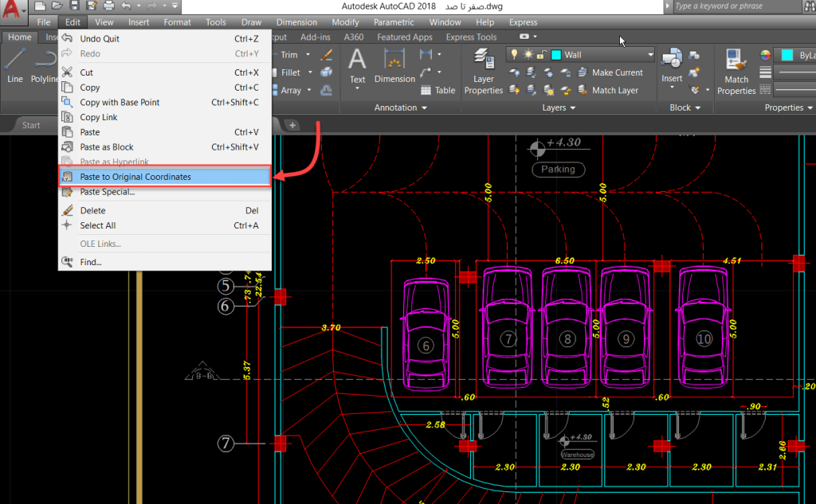The height and width of the screenshot is (504, 816).
Task: Toggle the Wall layer lightbulb on/off
Action: 515,54
